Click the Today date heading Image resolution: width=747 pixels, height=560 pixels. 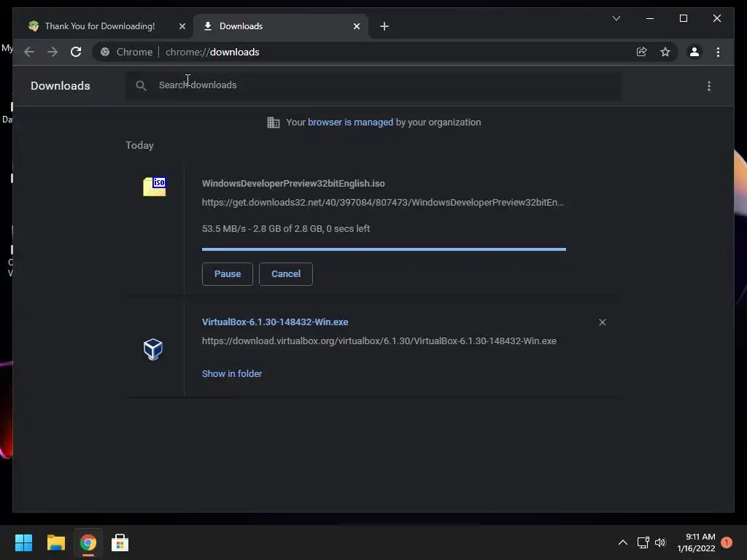pos(139,145)
